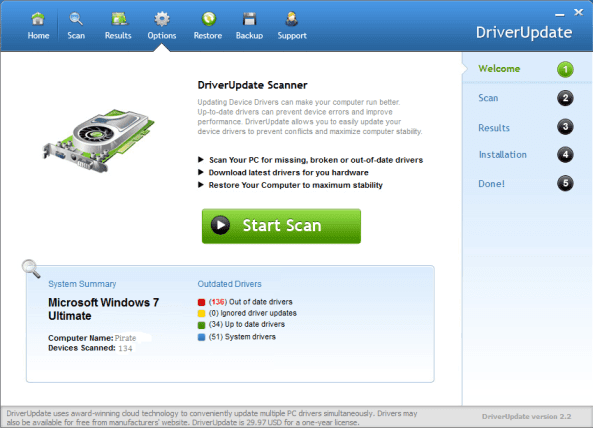Click the Restore Your Computer stability bullet
This screenshot has width=593, height=428.
coord(295,185)
